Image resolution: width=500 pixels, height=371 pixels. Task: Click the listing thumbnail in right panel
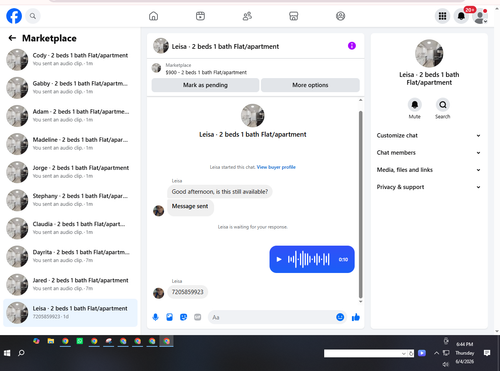click(429, 53)
